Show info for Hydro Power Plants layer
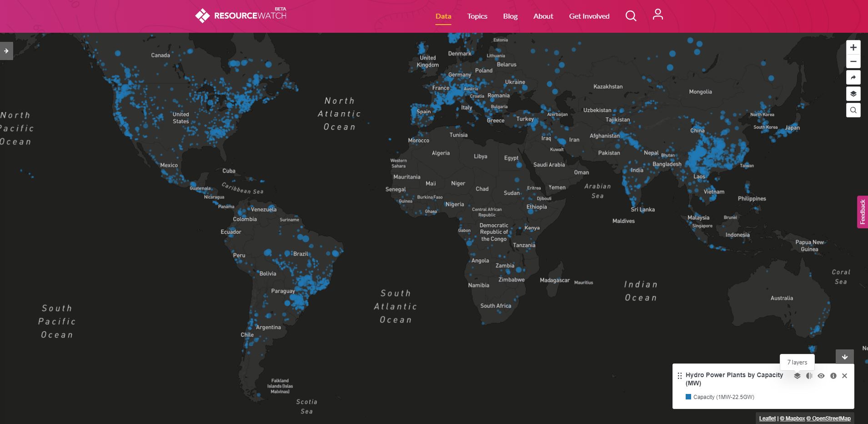The image size is (868, 424). (833, 376)
